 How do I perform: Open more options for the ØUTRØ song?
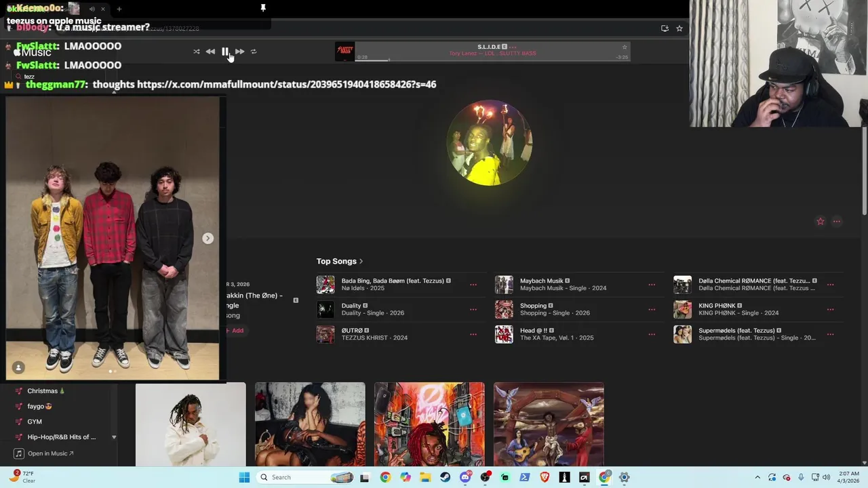[473, 334]
